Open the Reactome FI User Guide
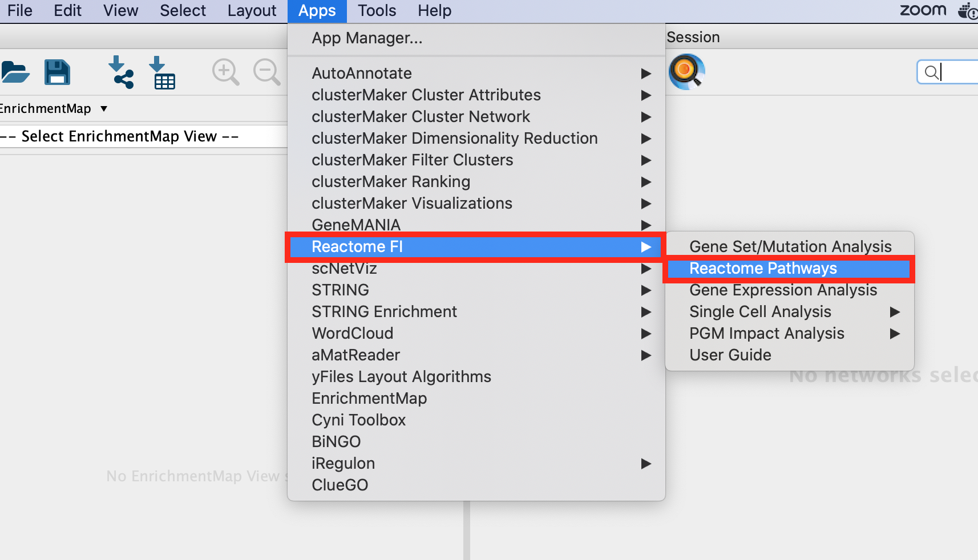Viewport: 978px width, 560px height. 730,355
